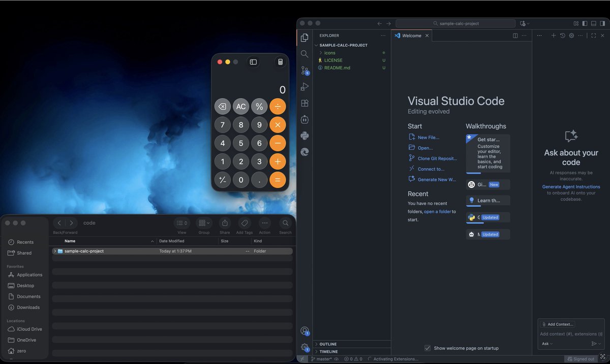Click the AC key on the calculator
Viewport: 610px width, 364px height.
[x=241, y=107]
